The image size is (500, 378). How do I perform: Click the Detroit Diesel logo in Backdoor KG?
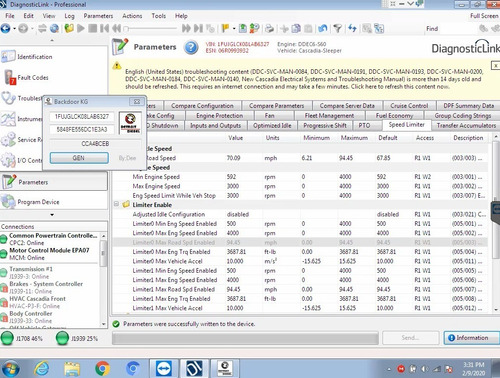click(130, 123)
